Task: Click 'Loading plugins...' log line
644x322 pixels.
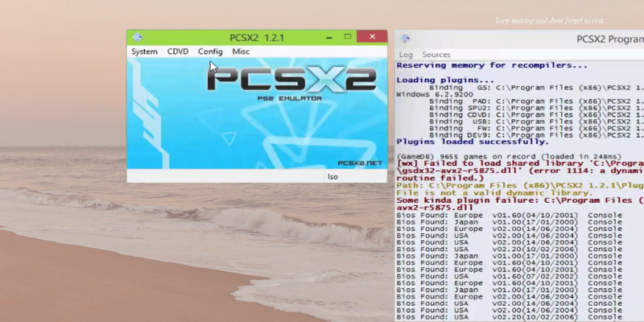Action: click(445, 80)
